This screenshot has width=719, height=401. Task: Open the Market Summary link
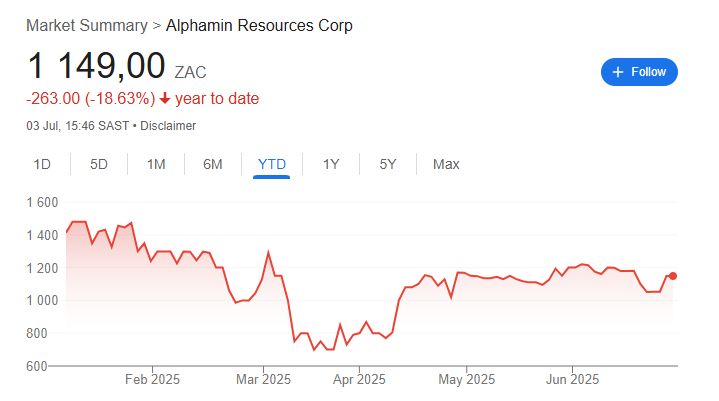[x=87, y=25]
